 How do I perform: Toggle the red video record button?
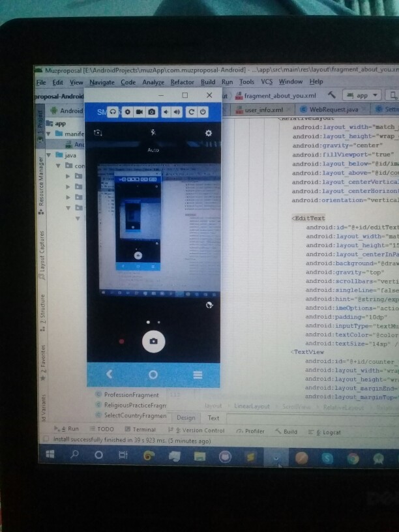[x=121, y=341]
